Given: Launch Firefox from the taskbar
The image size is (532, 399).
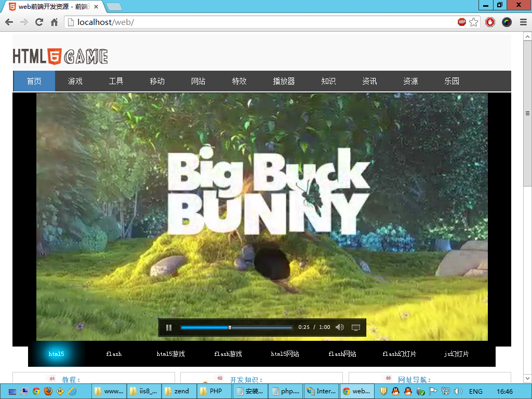Looking at the screenshot, I should point(48,392).
